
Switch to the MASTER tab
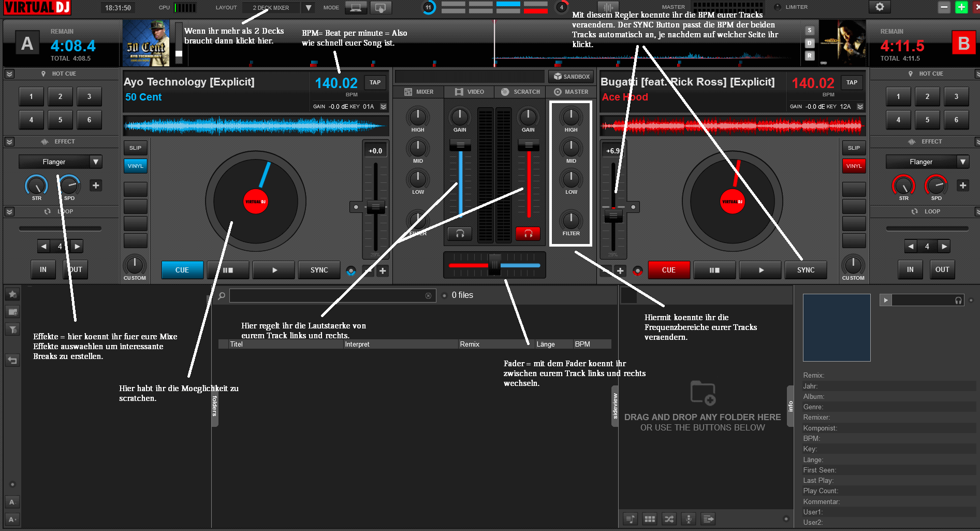(571, 92)
